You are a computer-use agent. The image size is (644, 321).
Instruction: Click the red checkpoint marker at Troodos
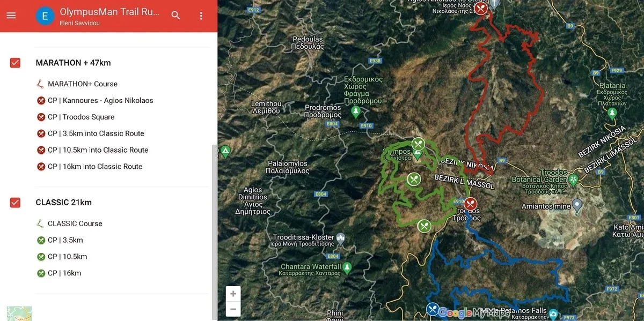[x=470, y=204]
